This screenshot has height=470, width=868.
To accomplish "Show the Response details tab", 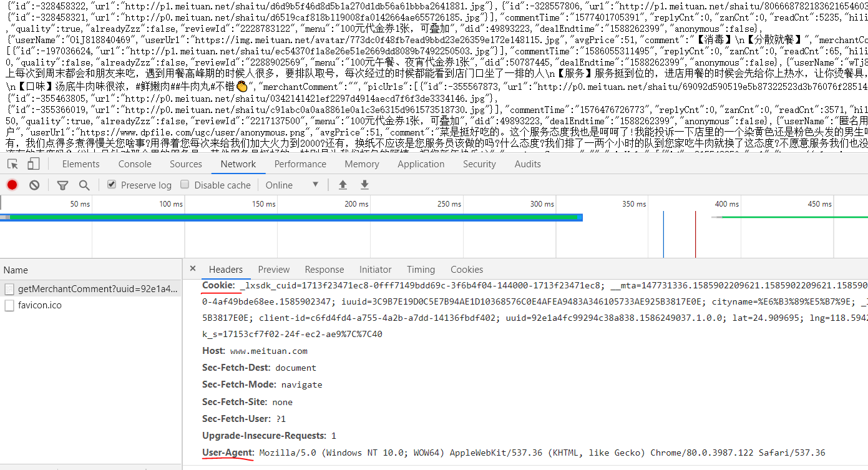I will coord(324,270).
